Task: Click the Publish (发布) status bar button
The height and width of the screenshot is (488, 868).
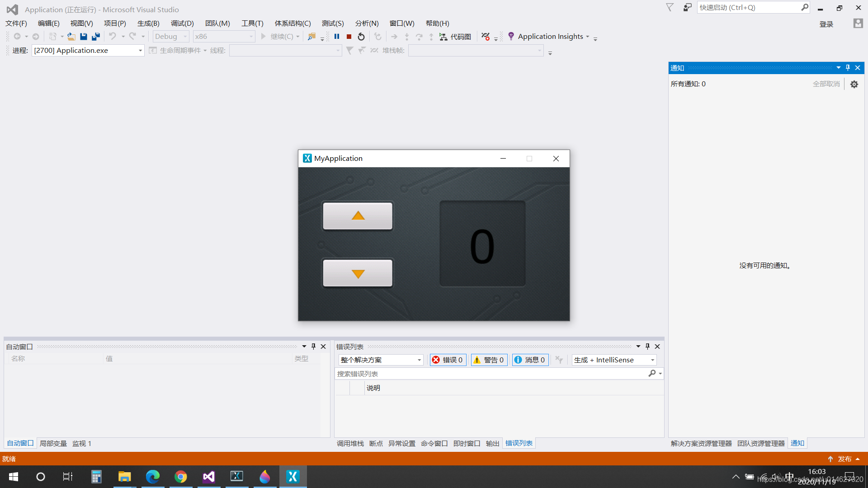Action: click(x=844, y=459)
